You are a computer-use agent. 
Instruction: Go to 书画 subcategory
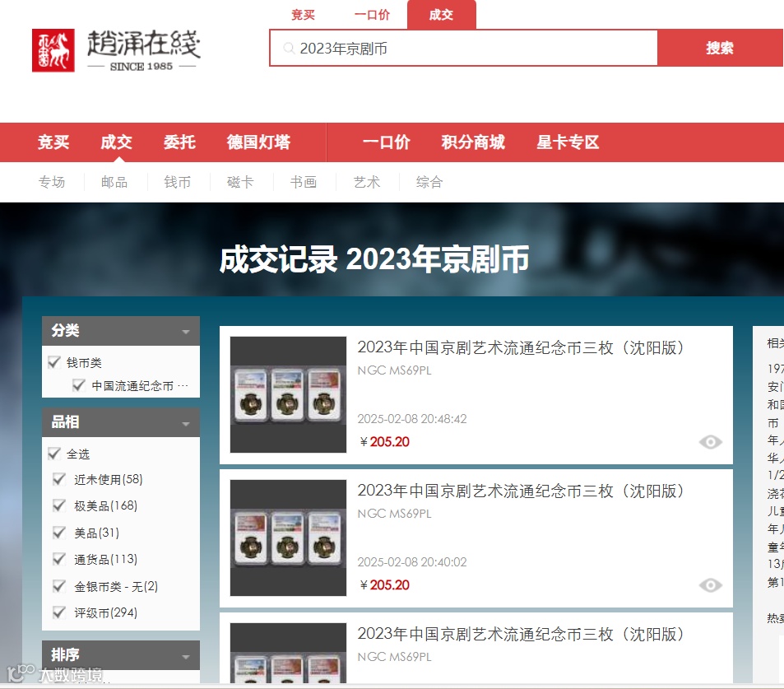[x=304, y=182]
